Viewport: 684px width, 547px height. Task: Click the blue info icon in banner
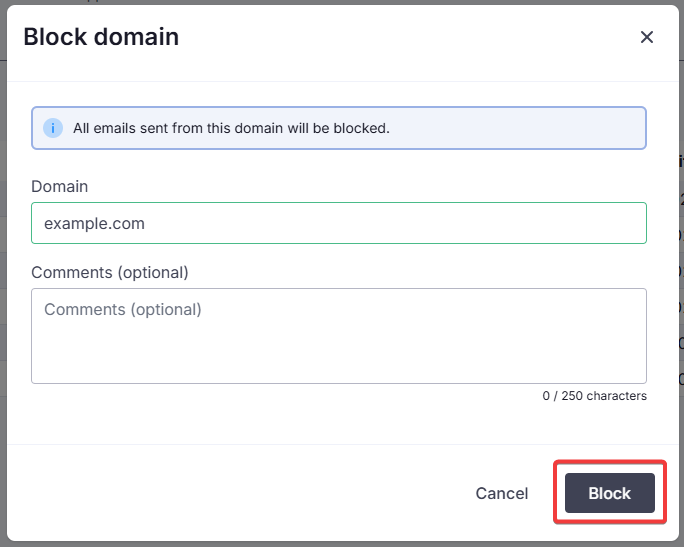[53, 128]
